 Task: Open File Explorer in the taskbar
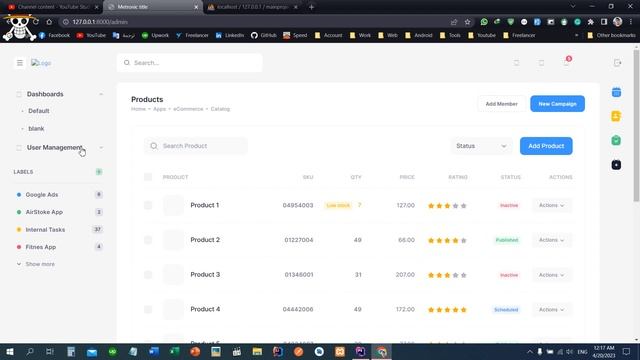click(257, 351)
